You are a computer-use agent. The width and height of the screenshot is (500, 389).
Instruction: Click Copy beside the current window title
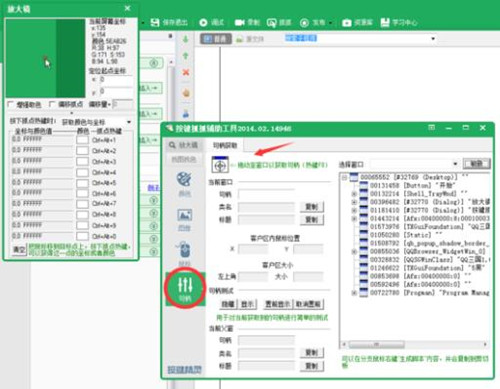coord(312,220)
